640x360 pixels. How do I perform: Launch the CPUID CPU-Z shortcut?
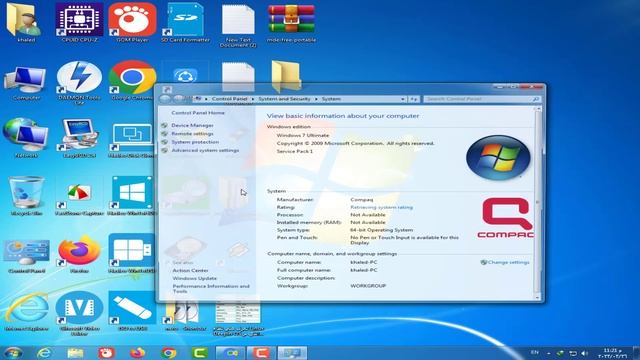(79, 22)
